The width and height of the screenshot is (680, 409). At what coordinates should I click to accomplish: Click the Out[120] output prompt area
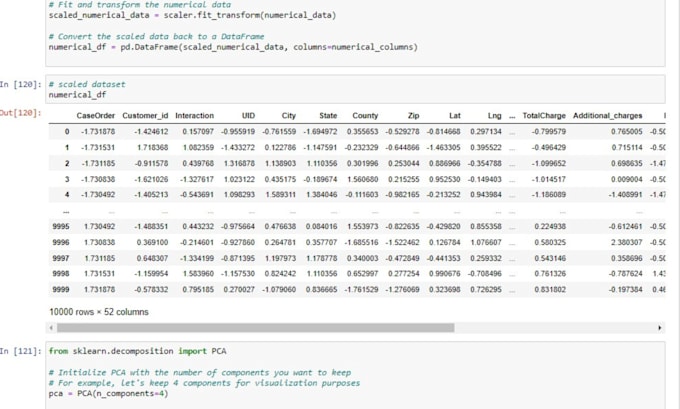20,113
